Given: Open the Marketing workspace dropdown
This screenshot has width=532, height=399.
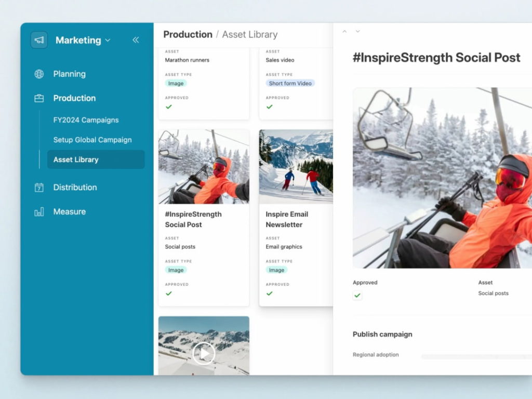Looking at the screenshot, I should (108, 40).
